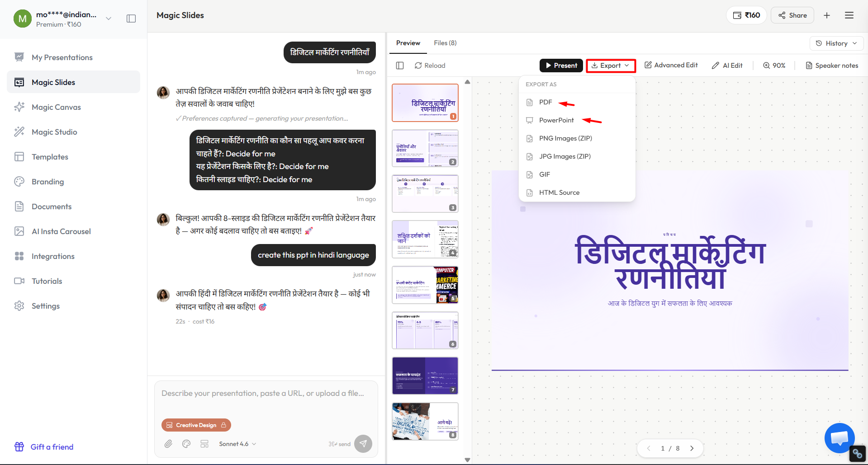Click the color palette theme icon
The height and width of the screenshot is (465, 868).
click(x=186, y=444)
